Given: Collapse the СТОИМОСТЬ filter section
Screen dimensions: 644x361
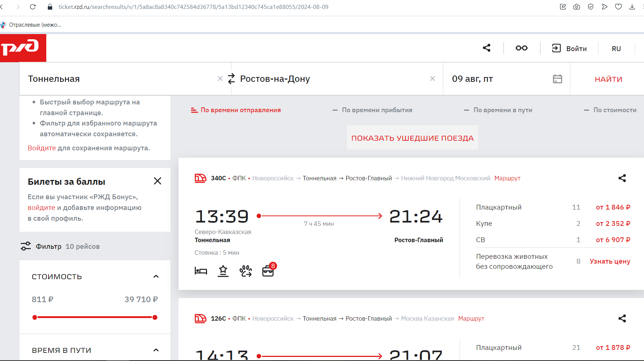Looking at the screenshot, I should click(x=156, y=277).
